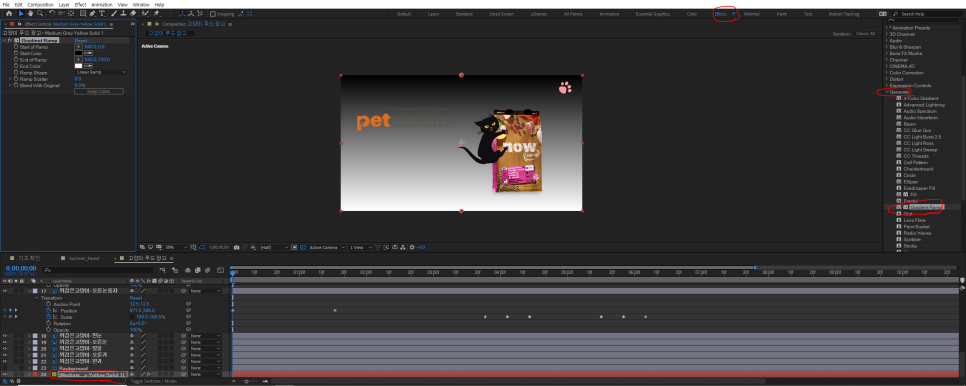
Task: Hide layer 22 with its eye icon
Action: [5, 361]
